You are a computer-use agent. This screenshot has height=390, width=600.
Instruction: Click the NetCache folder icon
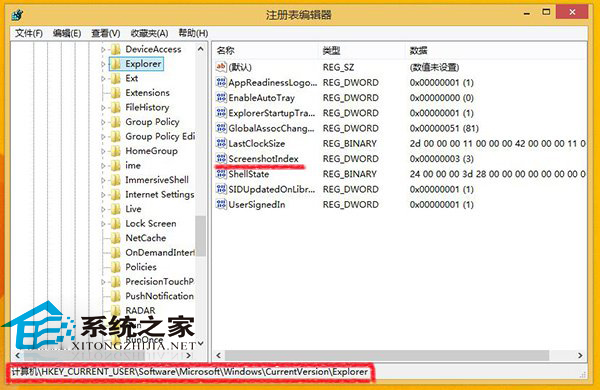(115, 238)
